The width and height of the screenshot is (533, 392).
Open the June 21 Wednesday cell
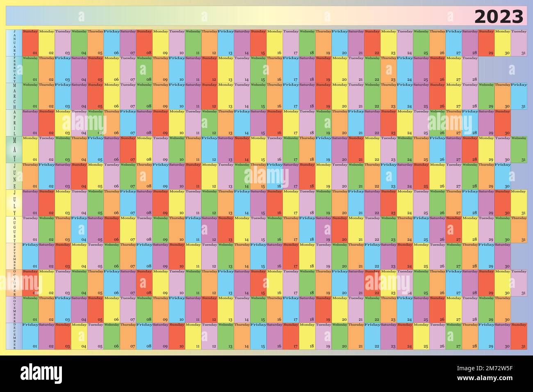pos(356,176)
